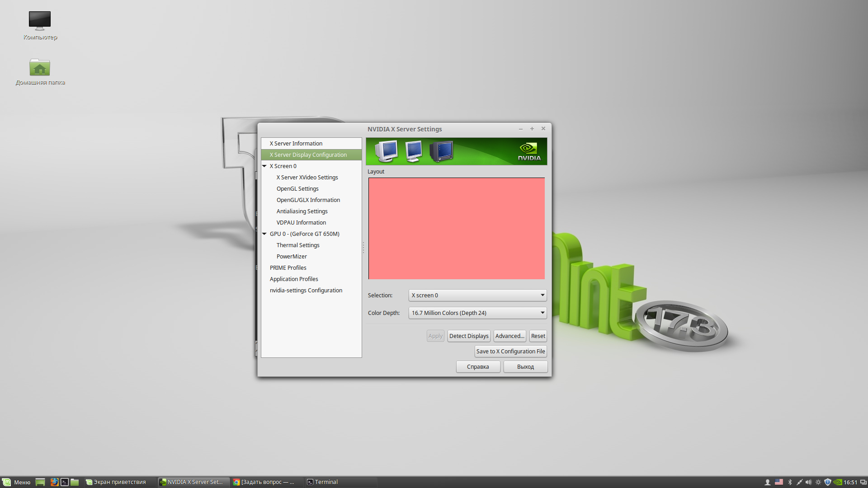
Task: Open the update manager shield icon
Action: (x=827, y=482)
